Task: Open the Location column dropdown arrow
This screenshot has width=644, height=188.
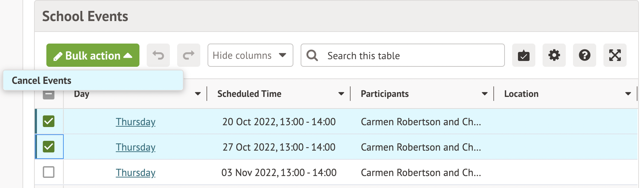Action: coord(628,94)
